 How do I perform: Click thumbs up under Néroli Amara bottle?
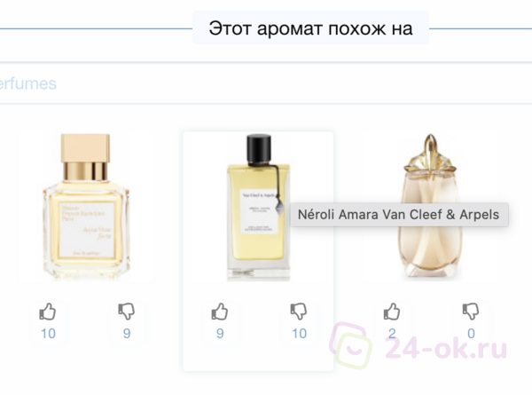220,312
